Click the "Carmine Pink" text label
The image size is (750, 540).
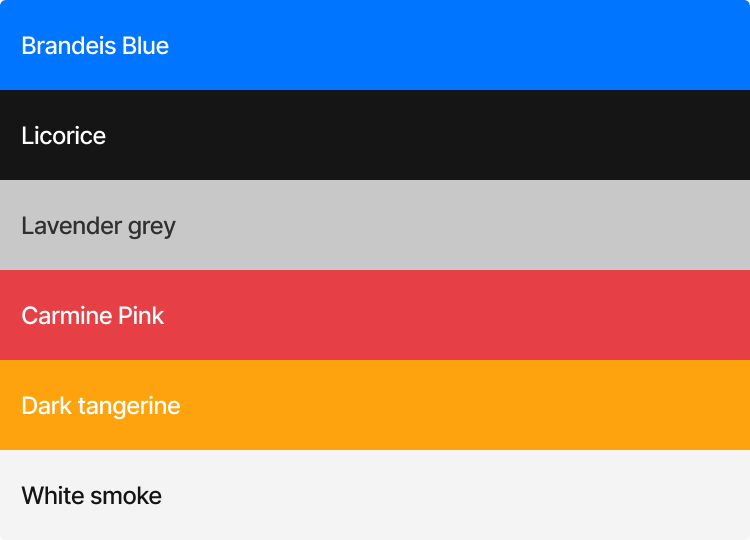pos(93,316)
